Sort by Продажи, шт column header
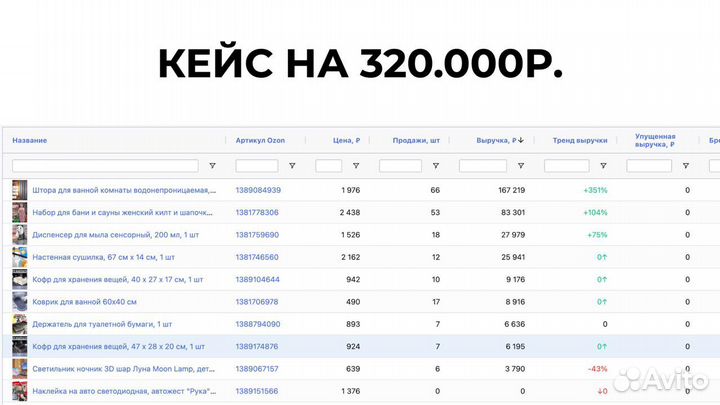Image resolution: width=720 pixels, height=405 pixels. point(416,141)
